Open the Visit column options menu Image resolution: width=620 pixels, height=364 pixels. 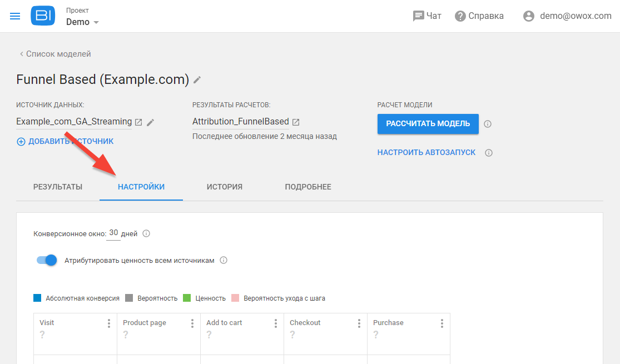click(109, 322)
